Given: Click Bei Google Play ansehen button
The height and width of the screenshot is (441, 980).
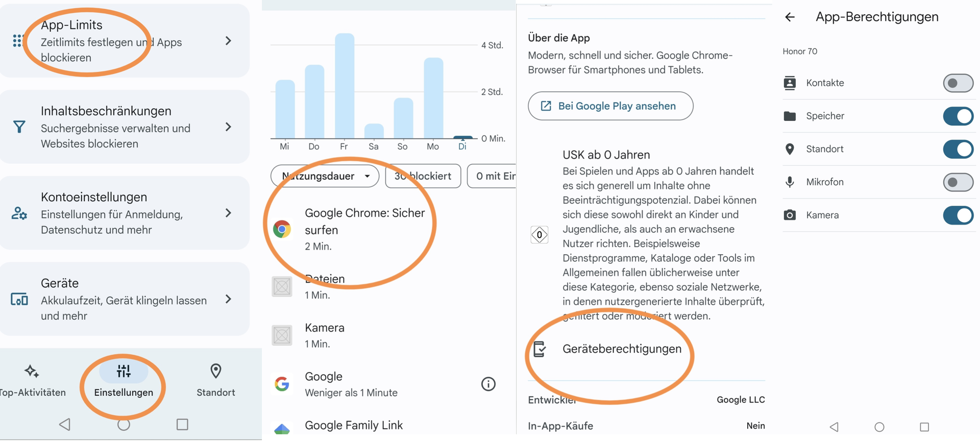Looking at the screenshot, I should point(610,106).
